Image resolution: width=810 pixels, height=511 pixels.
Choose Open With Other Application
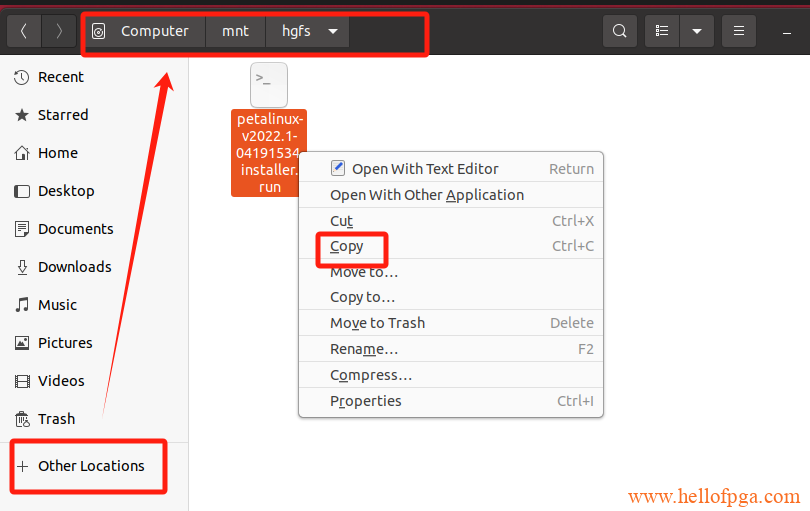click(x=451, y=195)
